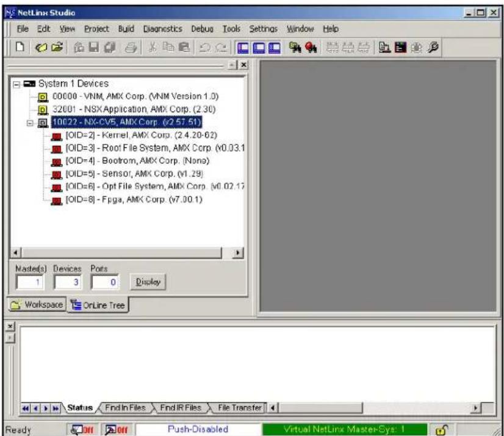Click the debug bug toolbar icon
The width and height of the screenshot is (504, 436).
tap(417, 48)
